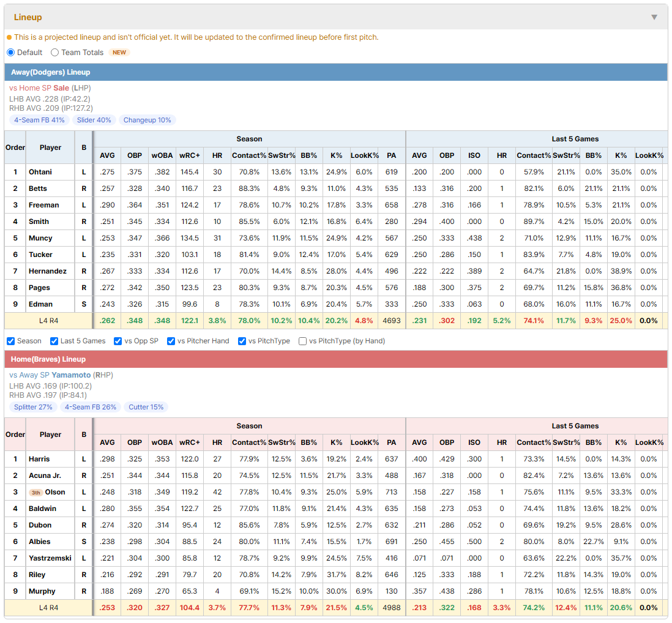Image resolution: width=672 pixels, height=623 pixels.
Task: Select the Team Totals radio button
Action: [54, 52]
